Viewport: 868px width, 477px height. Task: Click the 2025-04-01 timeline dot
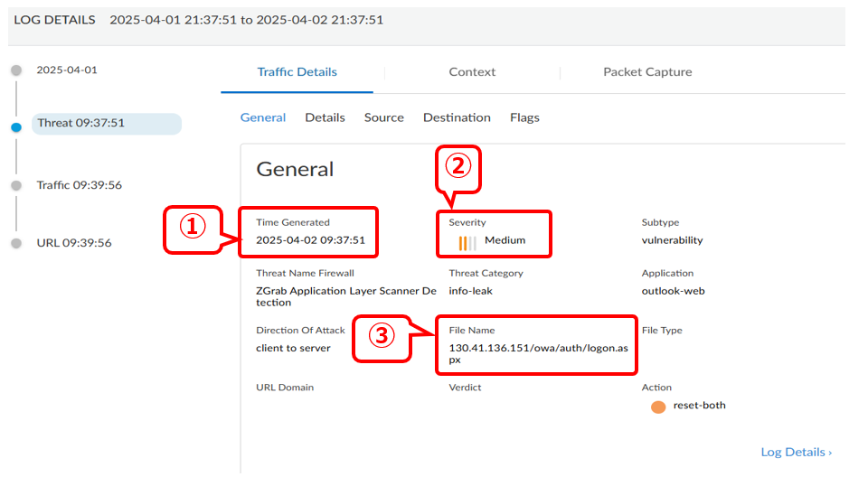pos(16,70)
